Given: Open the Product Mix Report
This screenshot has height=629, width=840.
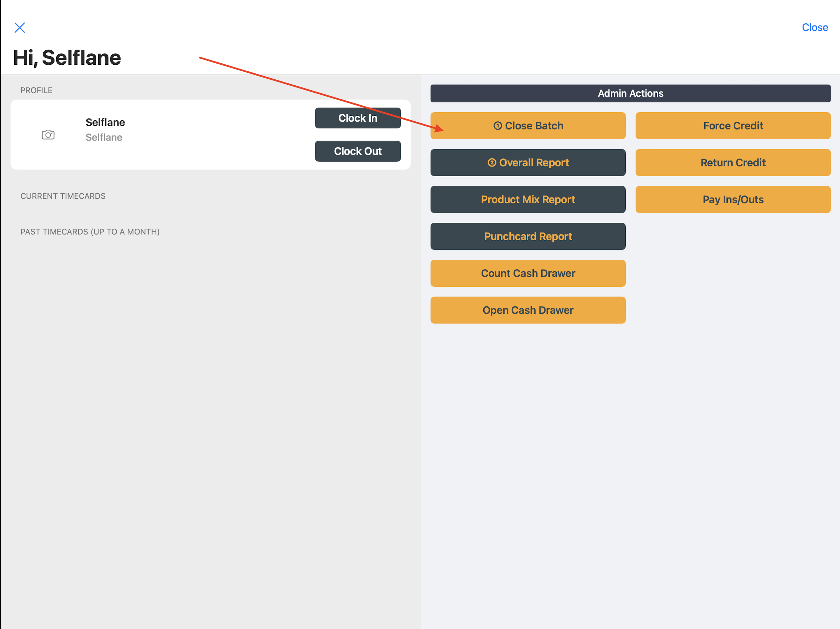Looking at the screenshot, I should pos(528,199).
